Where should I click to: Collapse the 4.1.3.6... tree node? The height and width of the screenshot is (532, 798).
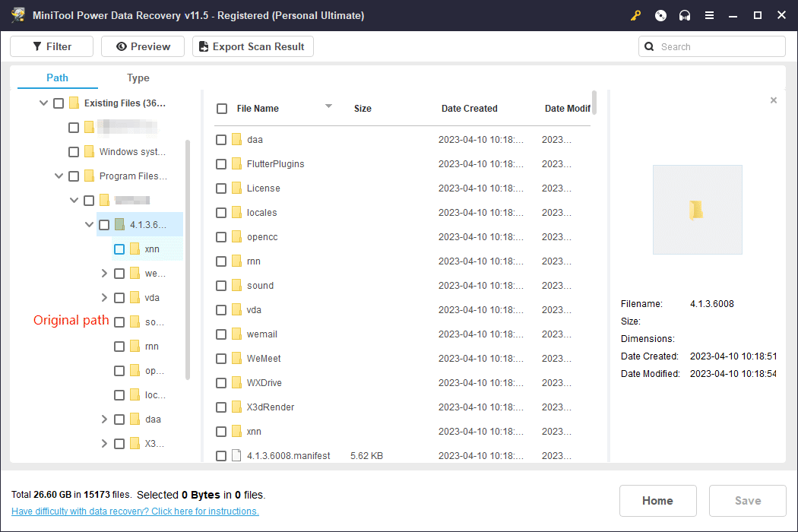(89, 224)
